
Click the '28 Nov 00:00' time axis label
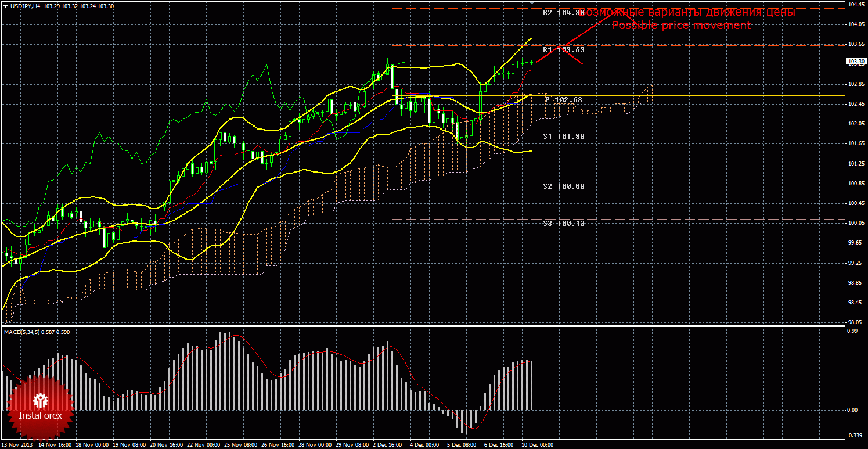[315, 445]
